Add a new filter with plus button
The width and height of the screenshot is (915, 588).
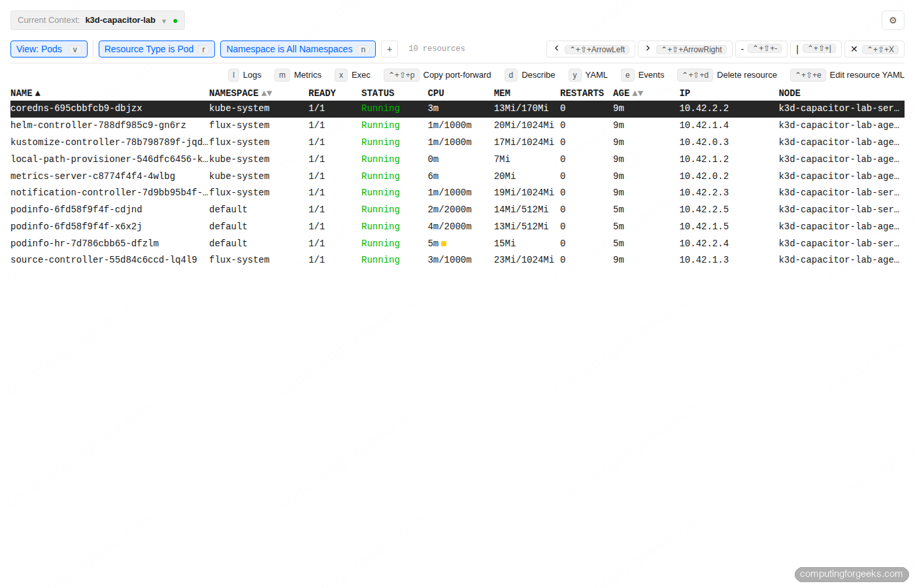[390, 49]
